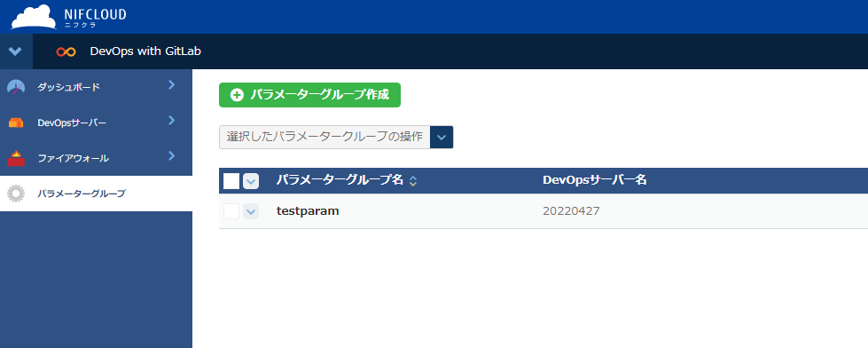
Task: Sort by パラメーターグループ名 column
Action: (x=412, y=181)
